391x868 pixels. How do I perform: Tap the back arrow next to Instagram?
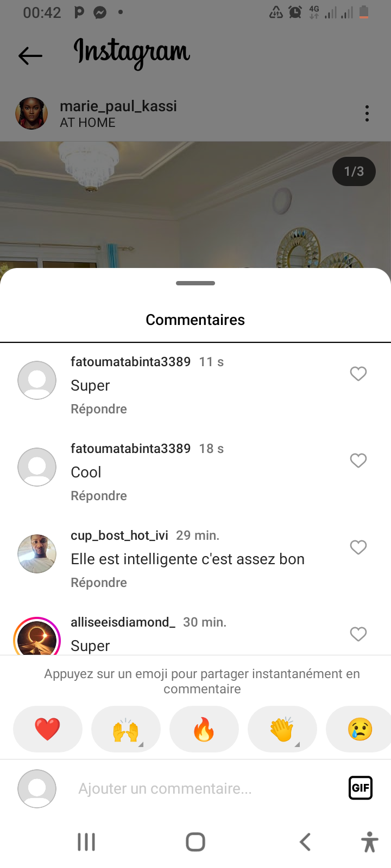tap(30, 55)
